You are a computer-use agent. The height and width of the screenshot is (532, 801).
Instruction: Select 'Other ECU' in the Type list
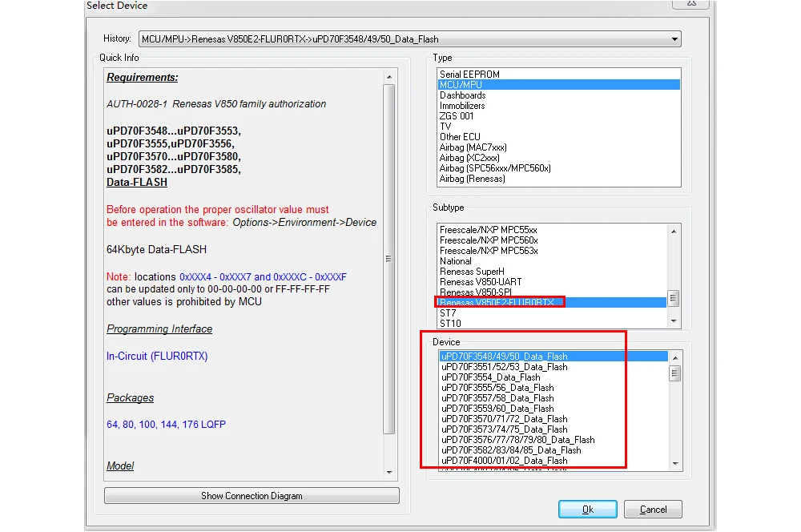(x=558, y=137)
